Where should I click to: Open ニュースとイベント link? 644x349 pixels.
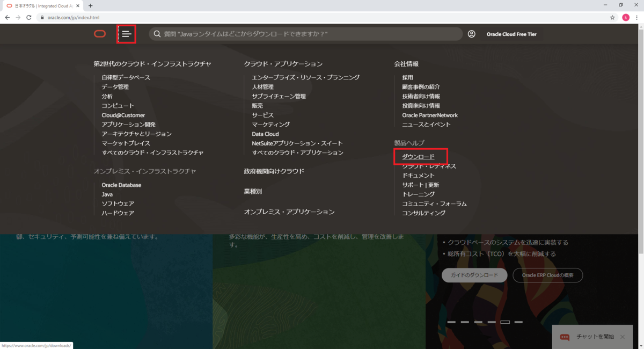coord(427,125)
